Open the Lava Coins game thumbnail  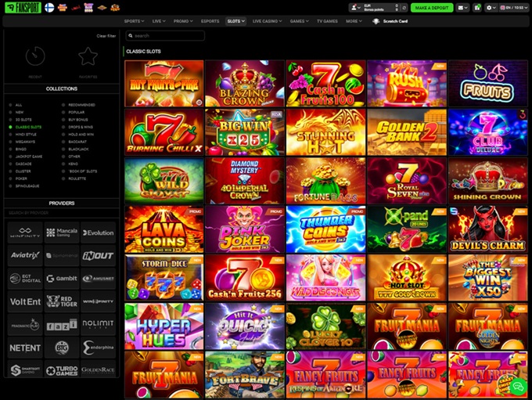164,229
